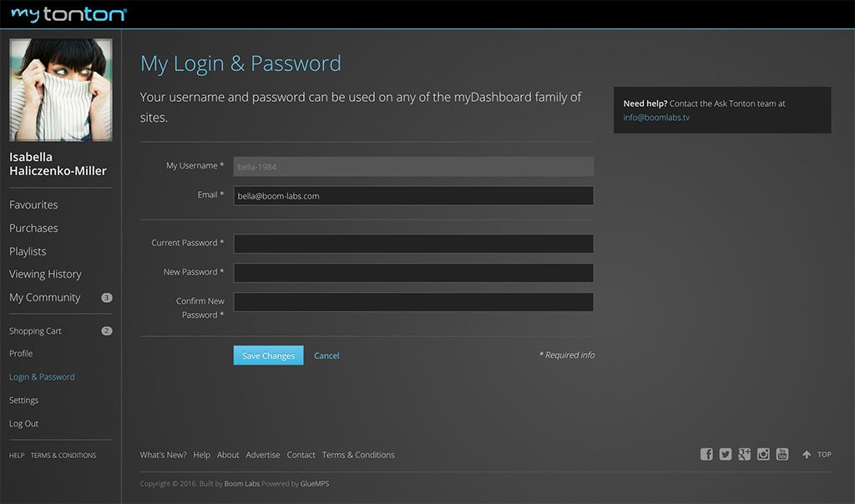Open Favourites in the sidebar

tap(33, 205)
